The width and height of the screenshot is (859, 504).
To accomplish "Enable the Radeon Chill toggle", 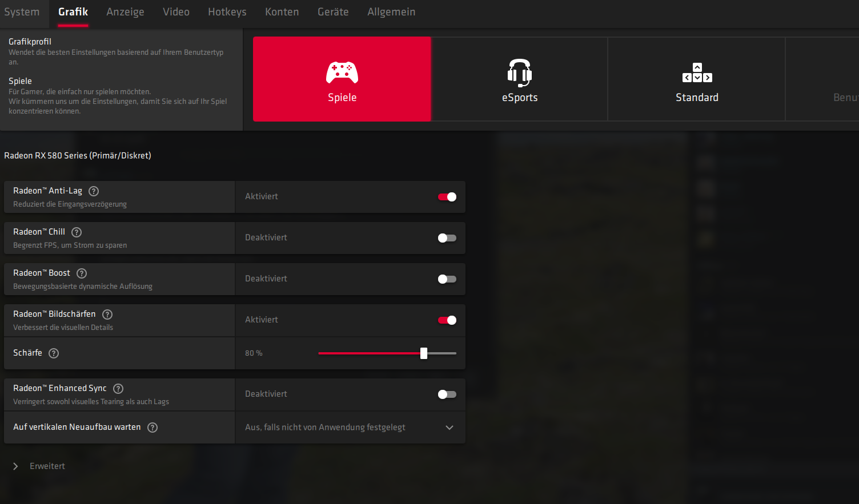I will [447, 238].
